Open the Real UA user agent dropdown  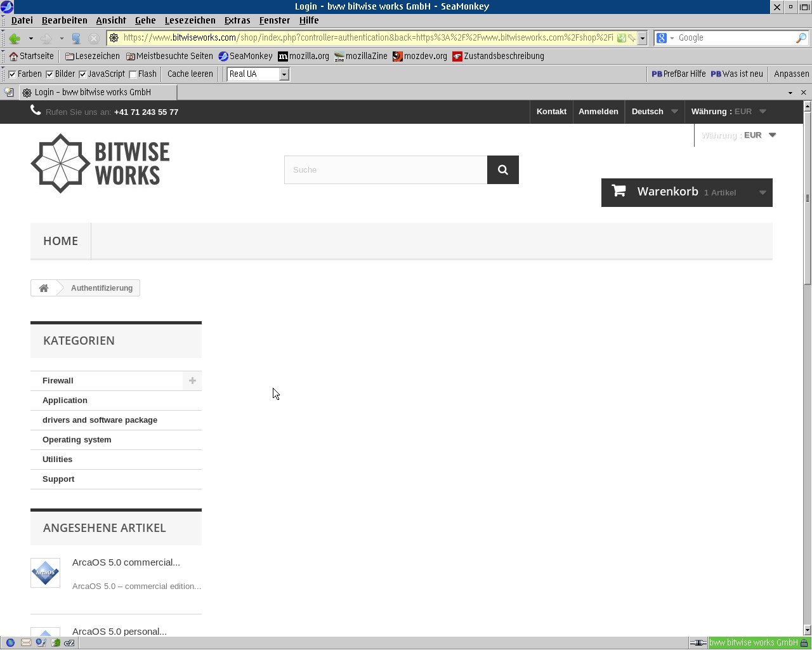click(x=284, y=74)
